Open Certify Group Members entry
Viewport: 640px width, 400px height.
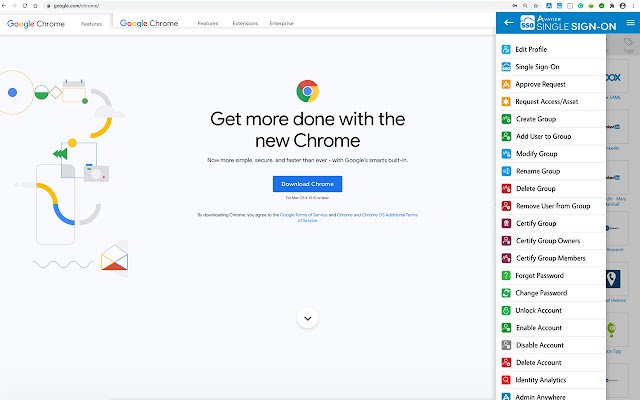coord(551,258)
